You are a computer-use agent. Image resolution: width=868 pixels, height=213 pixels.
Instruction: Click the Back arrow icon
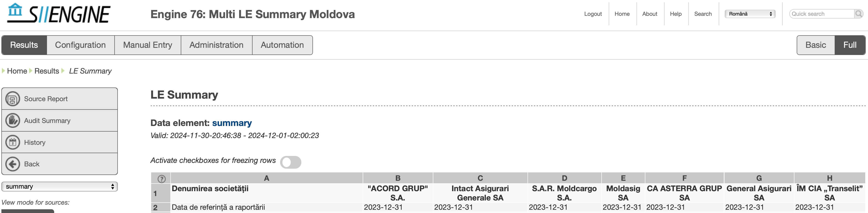pos(13,164)
